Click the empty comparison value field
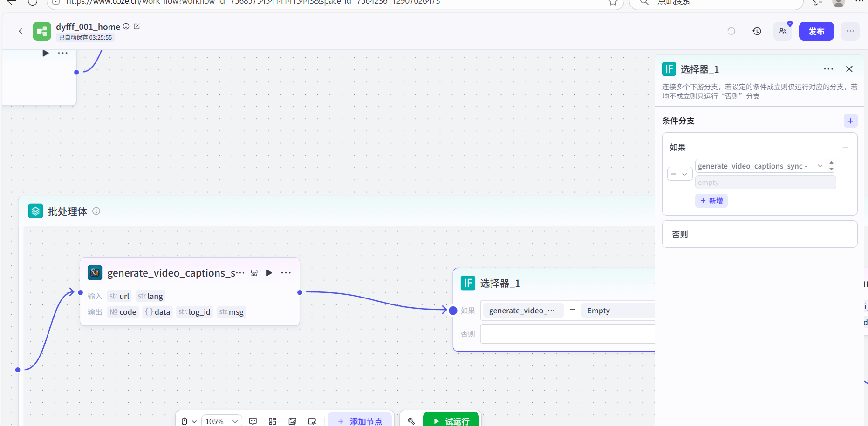 click(x=765, y=183)
